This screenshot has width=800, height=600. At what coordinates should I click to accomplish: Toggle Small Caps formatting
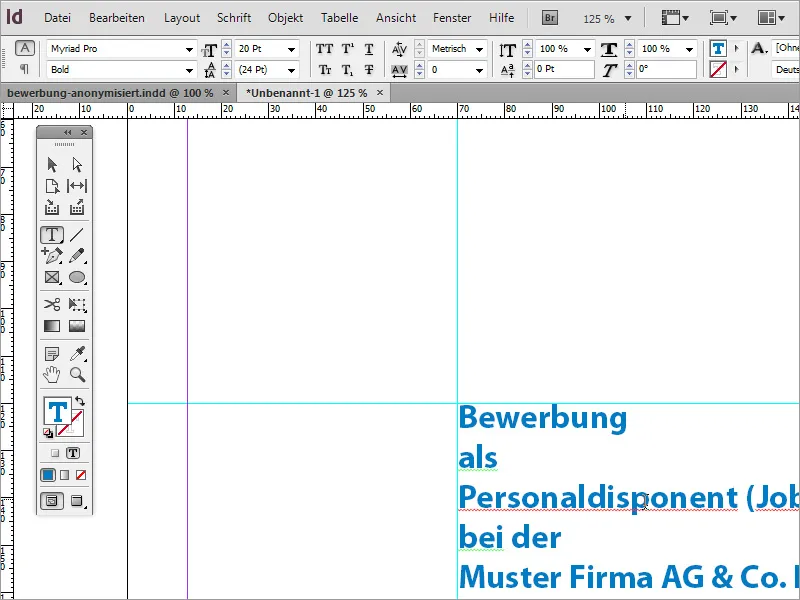(x=324, y=69)
